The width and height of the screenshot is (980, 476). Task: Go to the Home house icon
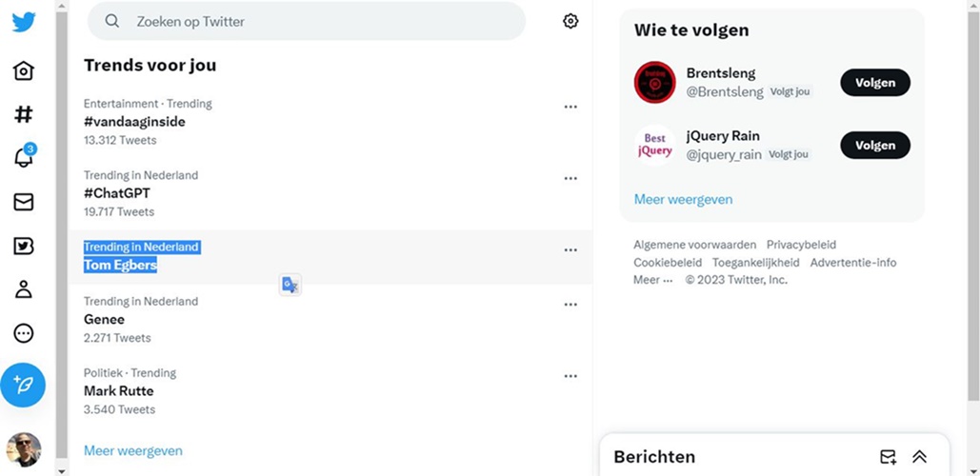click(x=24, y=70)
